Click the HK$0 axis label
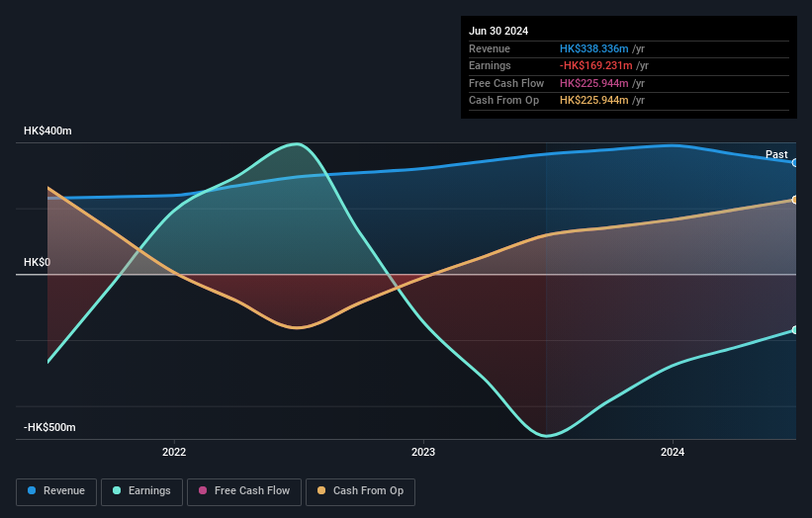This screenshot has height=518, width=812. pyautogui.click(x=38, y=262)
